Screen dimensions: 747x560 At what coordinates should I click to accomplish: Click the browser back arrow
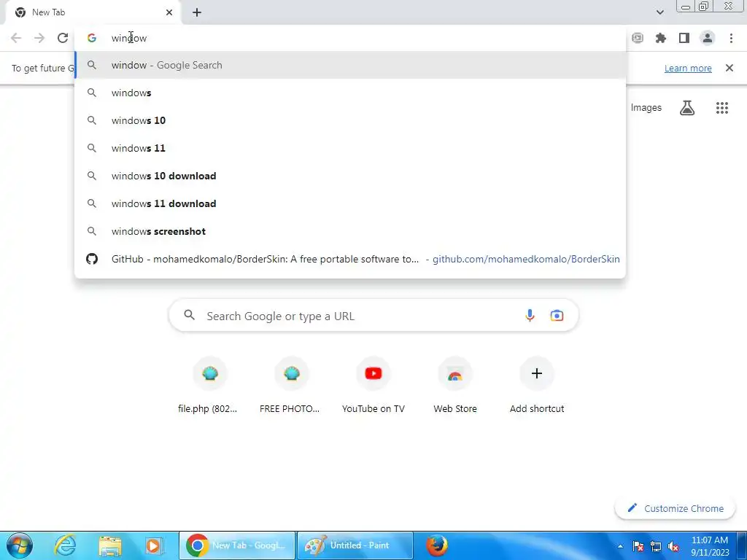click(16, 38)
